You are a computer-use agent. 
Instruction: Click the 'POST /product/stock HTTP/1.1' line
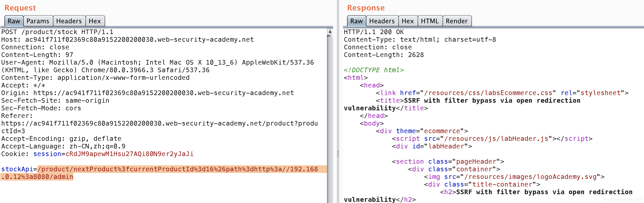[57, 32]
